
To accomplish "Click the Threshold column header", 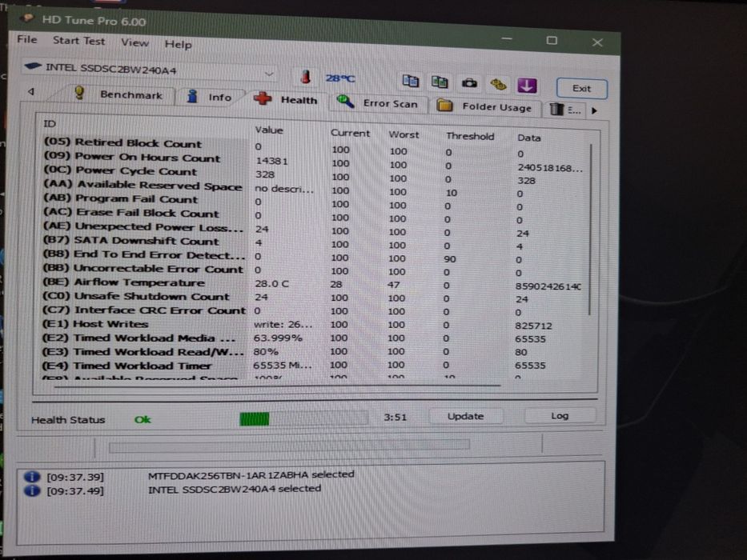I will tap(470, 136).
